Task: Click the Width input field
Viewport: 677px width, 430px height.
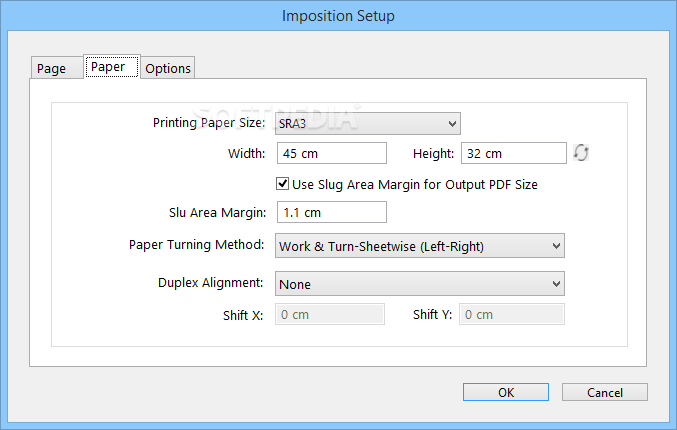Action: [x=332, y=153]
